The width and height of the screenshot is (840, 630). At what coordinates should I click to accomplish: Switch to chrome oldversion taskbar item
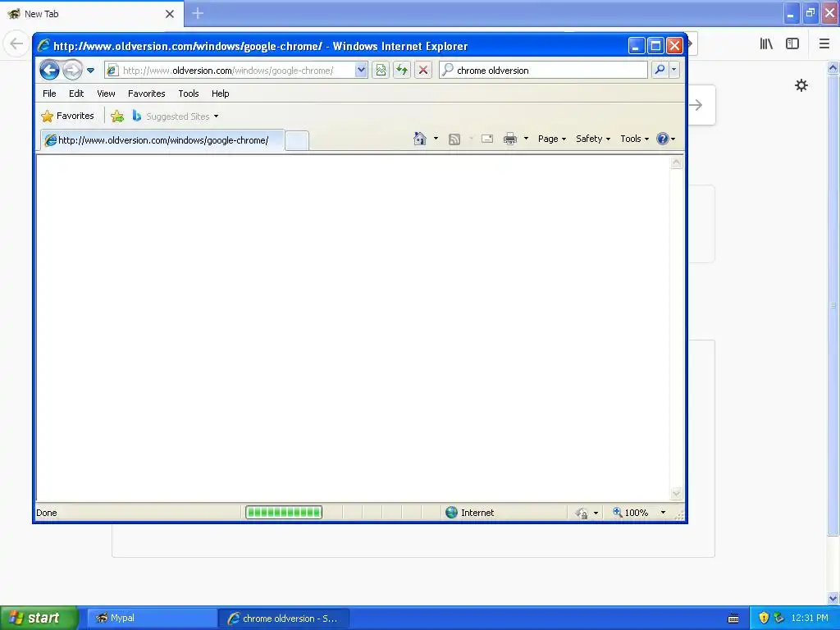pos(284,619)
